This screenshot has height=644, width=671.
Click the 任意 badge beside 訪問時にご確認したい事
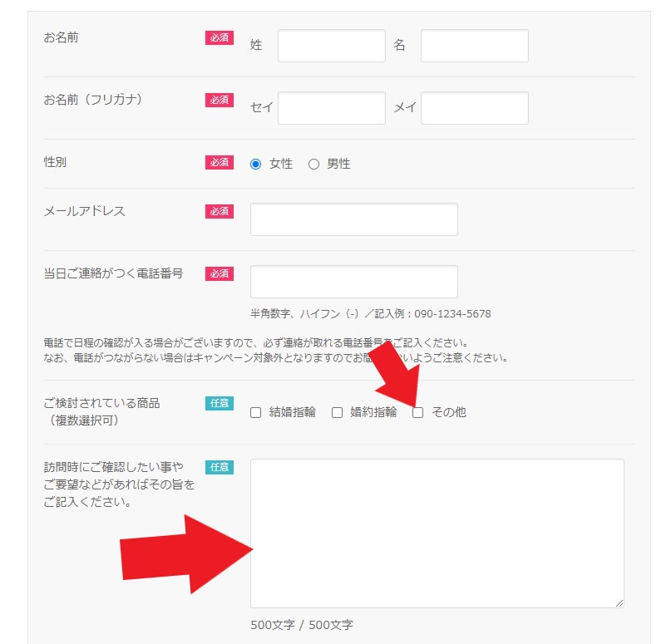[x=220, y=467]
